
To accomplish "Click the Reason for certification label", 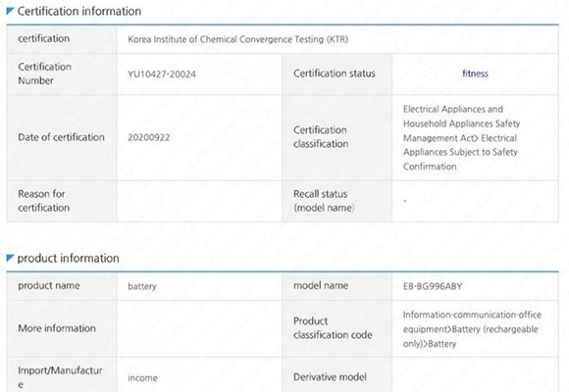I will (44, 201).
